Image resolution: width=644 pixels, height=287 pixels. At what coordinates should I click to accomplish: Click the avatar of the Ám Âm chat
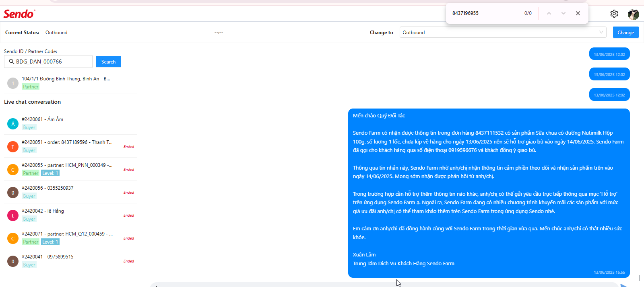pyautogui.click(x=13, y=124)
